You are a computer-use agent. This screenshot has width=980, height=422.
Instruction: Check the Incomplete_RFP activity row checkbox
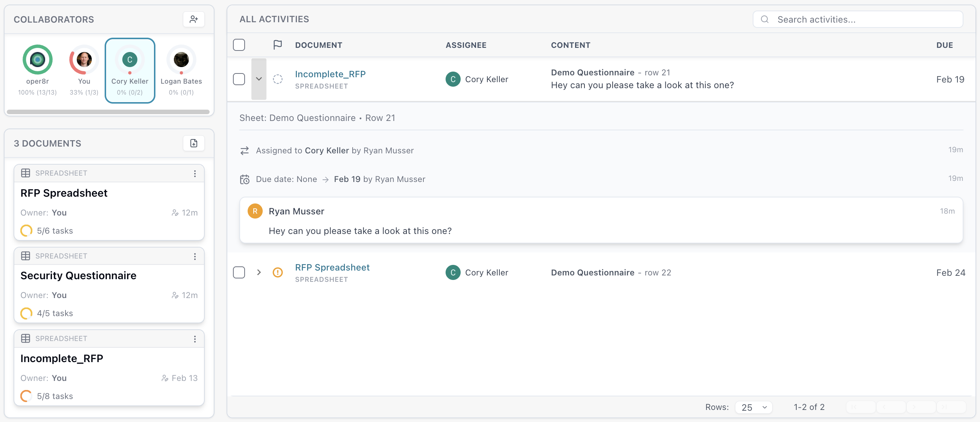click(x=239, y=79)
